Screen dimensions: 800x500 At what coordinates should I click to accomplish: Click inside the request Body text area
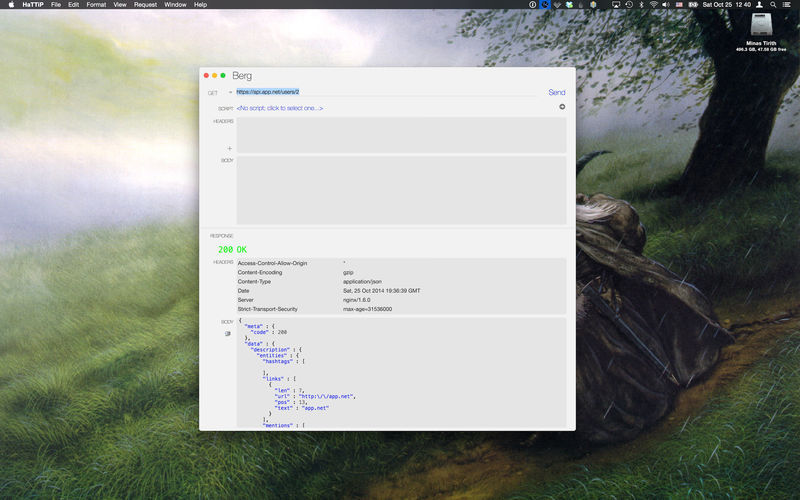(x=400, y=190)
